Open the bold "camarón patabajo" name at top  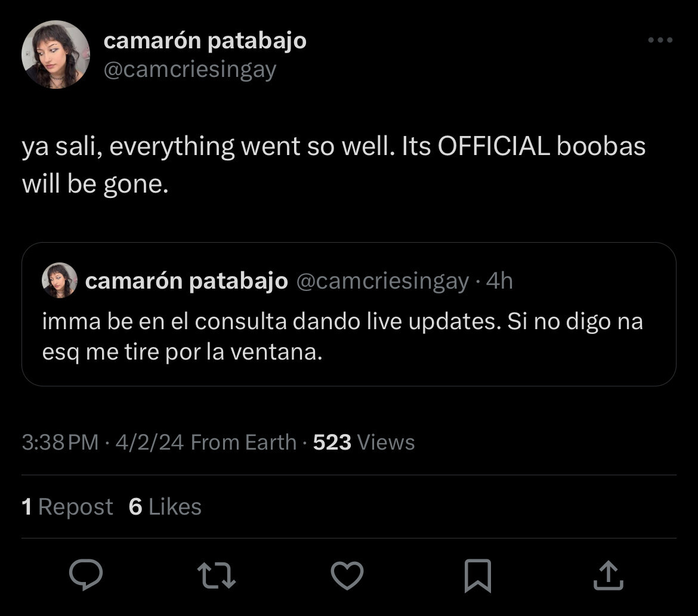(x=205, y=41)
